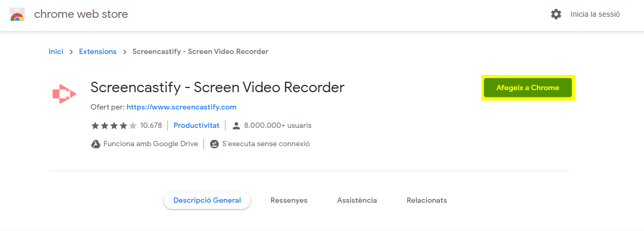644x231 pixels.
Task: Go to the Inici breadcrumb link
Action: (56, 51)
